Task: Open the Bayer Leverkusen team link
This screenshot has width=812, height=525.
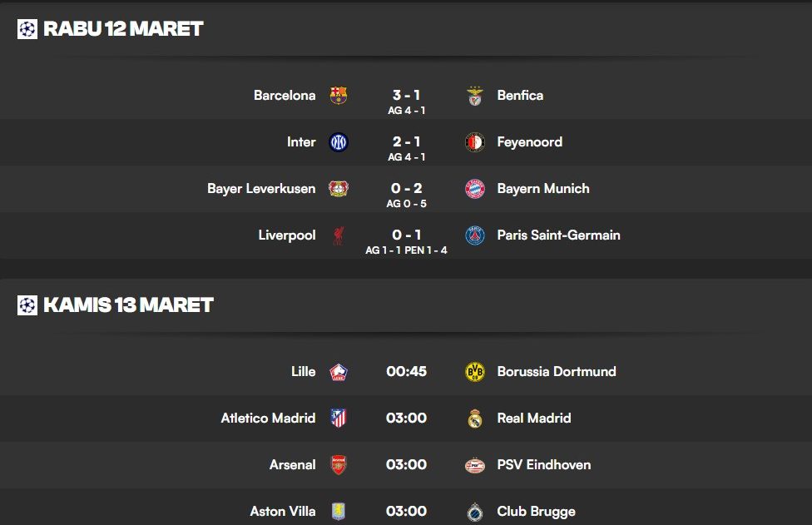Action: pyautogui.click(x=261, y=189)
